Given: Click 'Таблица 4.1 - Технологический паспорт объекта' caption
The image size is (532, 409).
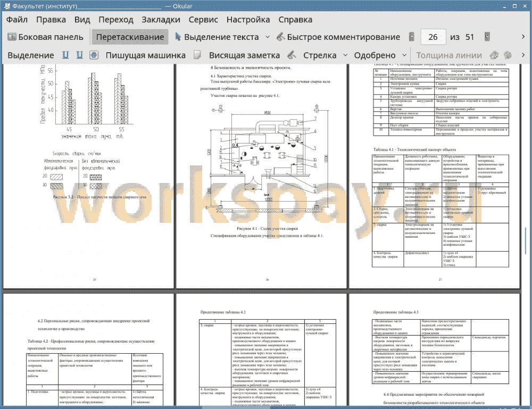Looking at the screenshot, I should pyautogui.click(x=414, y=149).
